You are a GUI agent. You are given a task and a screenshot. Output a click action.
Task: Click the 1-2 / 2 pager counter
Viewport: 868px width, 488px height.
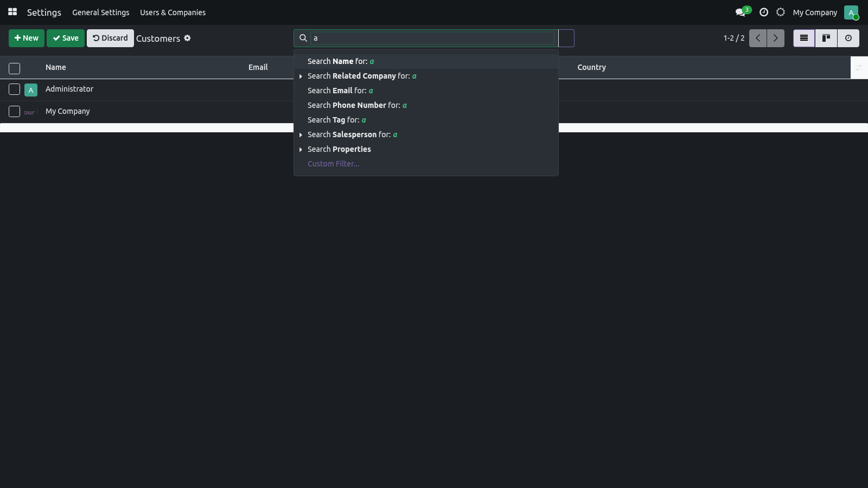(734, 38)
